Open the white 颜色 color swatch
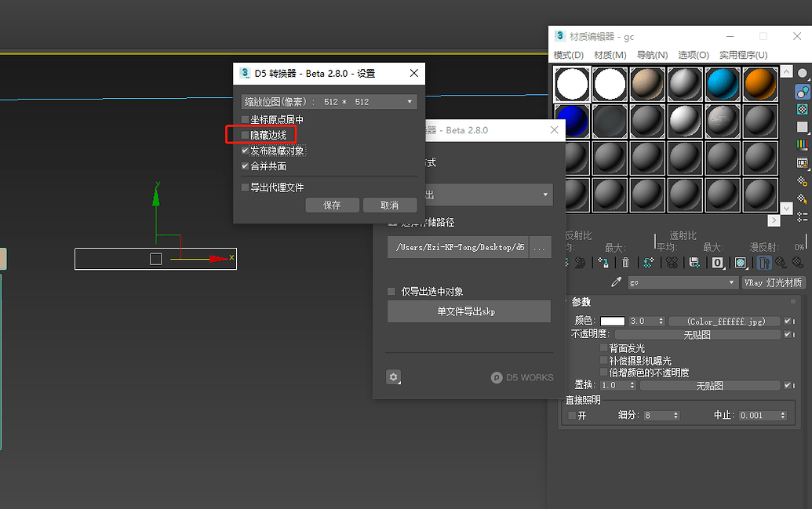 point(612,320)
